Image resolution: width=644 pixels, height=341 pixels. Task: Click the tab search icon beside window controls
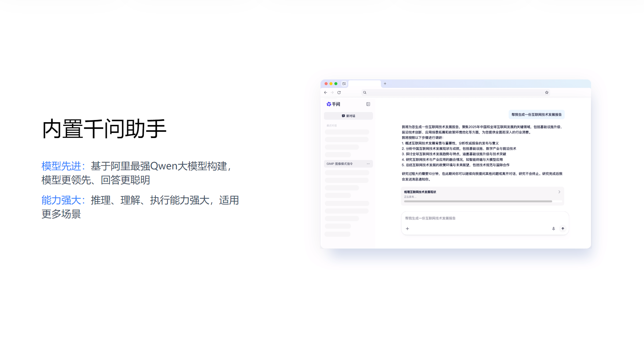coord(344,84)
